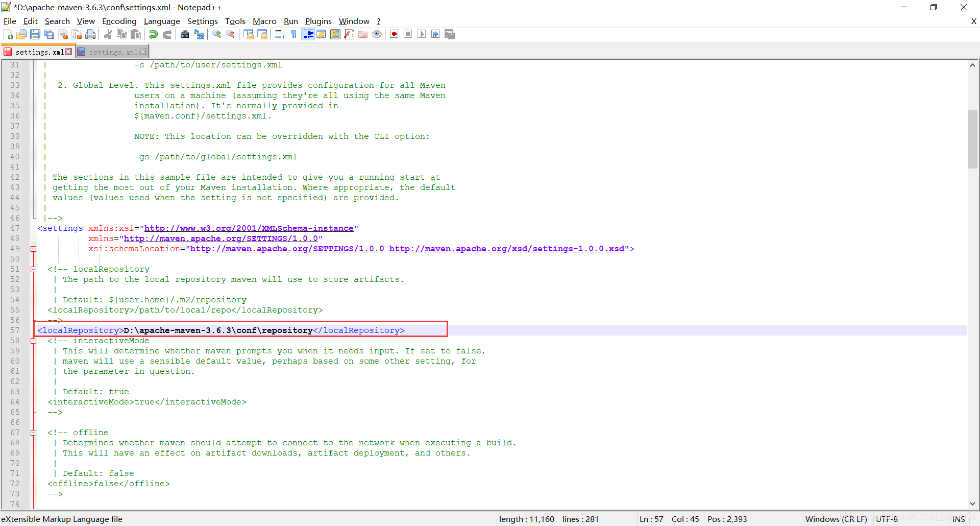
Task: Collapse the fold at line 49
Action: [34, 249]
